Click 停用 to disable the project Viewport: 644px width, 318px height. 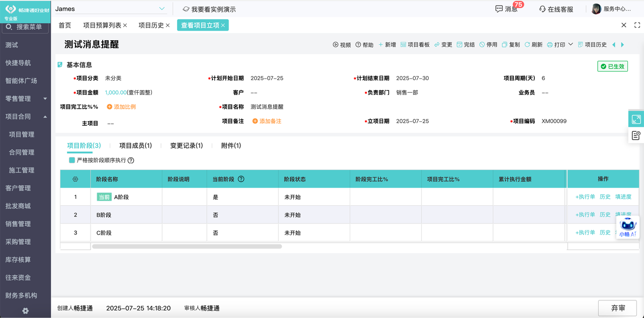coord(489,45)
